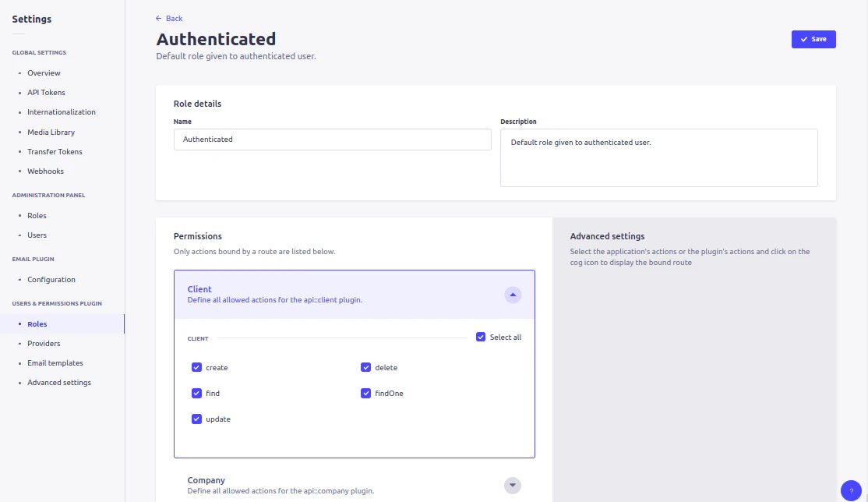The image size is (868, 502).
Task: Open the Overview settings page
Action: tap(44, 72)
